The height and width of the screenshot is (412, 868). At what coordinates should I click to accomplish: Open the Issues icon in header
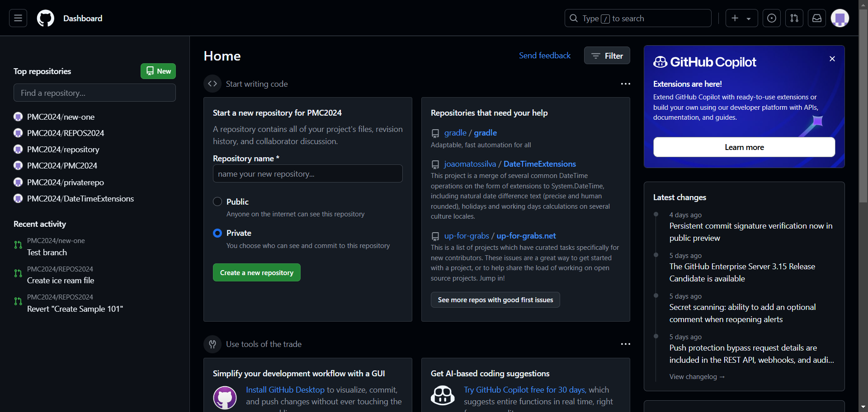coord(772,18)
